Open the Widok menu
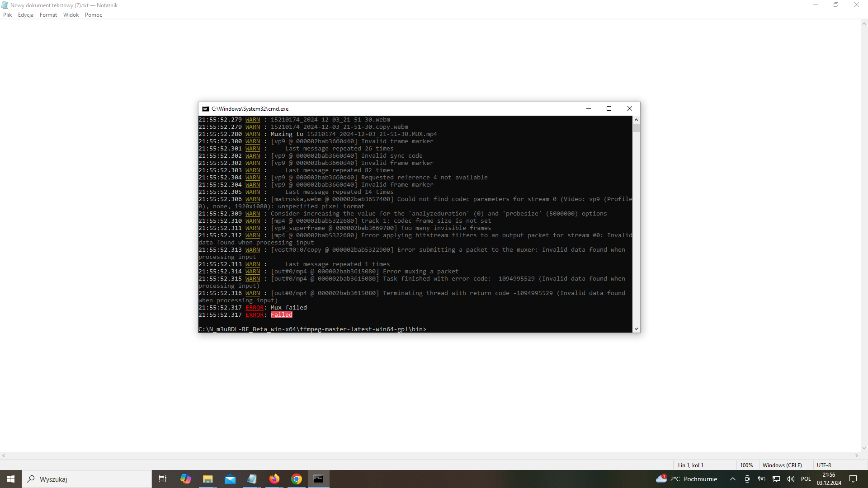The width and height of the screenshot is (868, 488). tap(71, 15)
